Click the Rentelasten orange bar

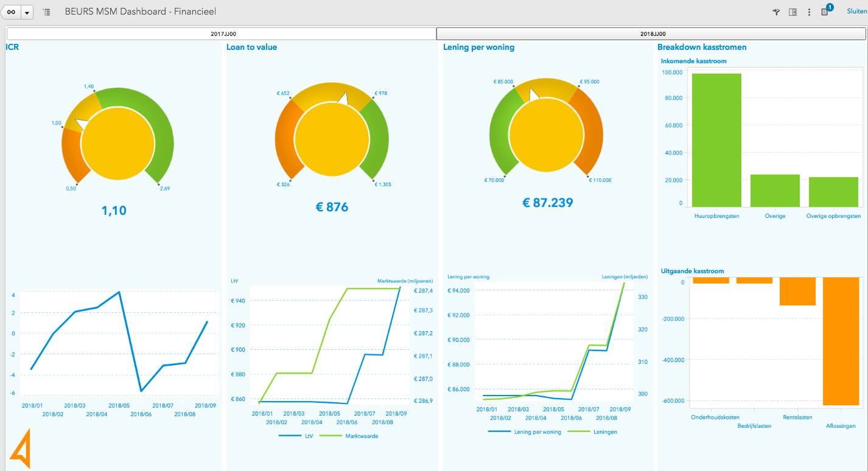[797, 291]
